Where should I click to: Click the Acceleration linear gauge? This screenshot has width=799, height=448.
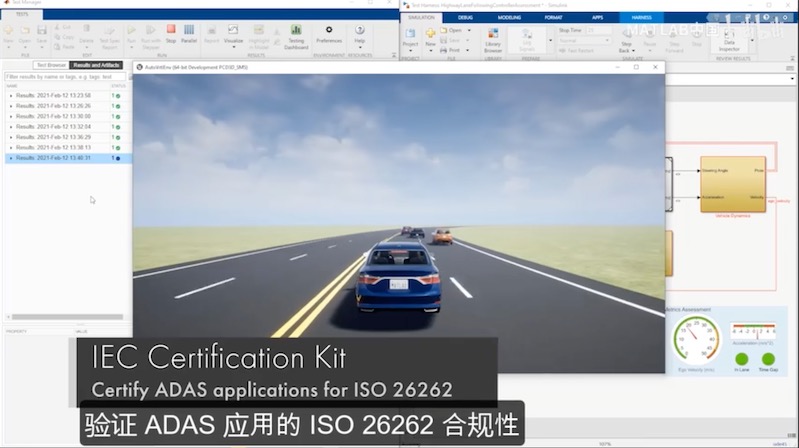tap(753, 332)
